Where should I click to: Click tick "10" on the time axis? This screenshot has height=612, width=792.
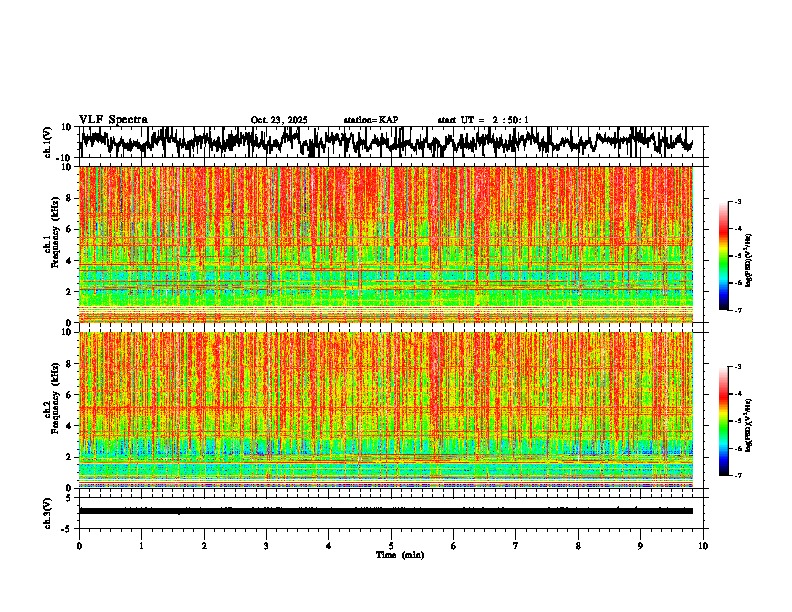click(x=703, y=546)
